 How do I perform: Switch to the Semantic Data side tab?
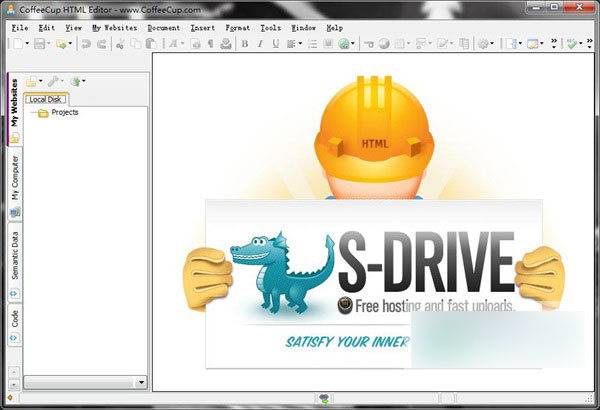coord(15,262)
